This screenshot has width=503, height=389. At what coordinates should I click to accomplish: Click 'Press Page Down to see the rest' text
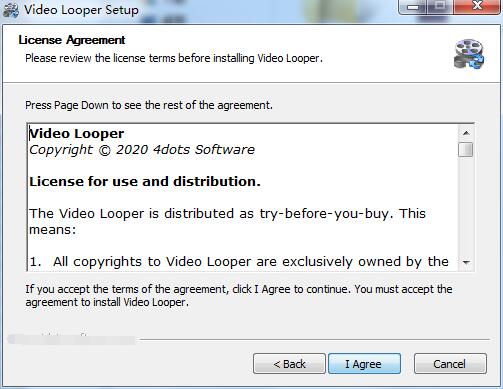149,105
